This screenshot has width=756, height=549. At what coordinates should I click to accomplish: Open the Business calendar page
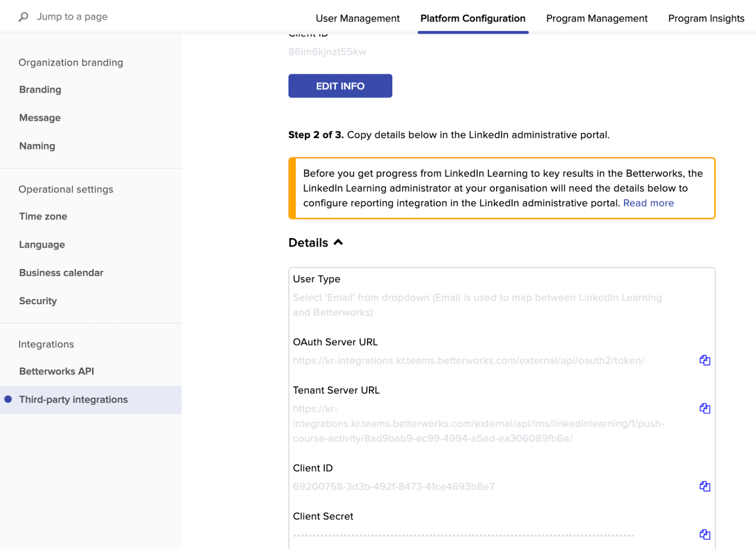click(x=61, y=273)
